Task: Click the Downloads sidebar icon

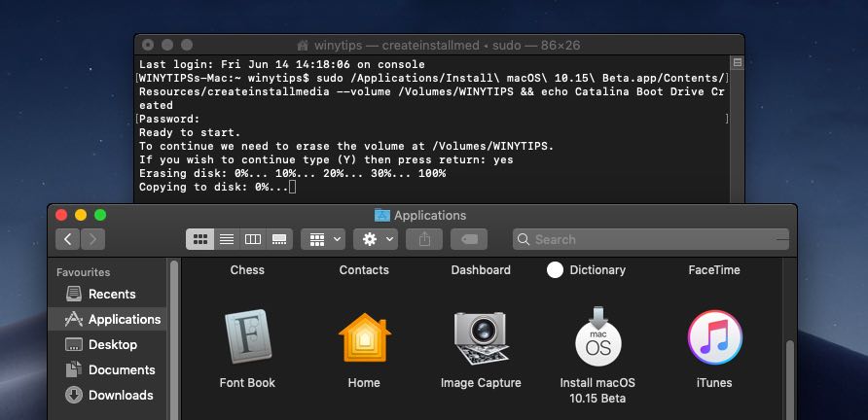Action: [74, 395]
